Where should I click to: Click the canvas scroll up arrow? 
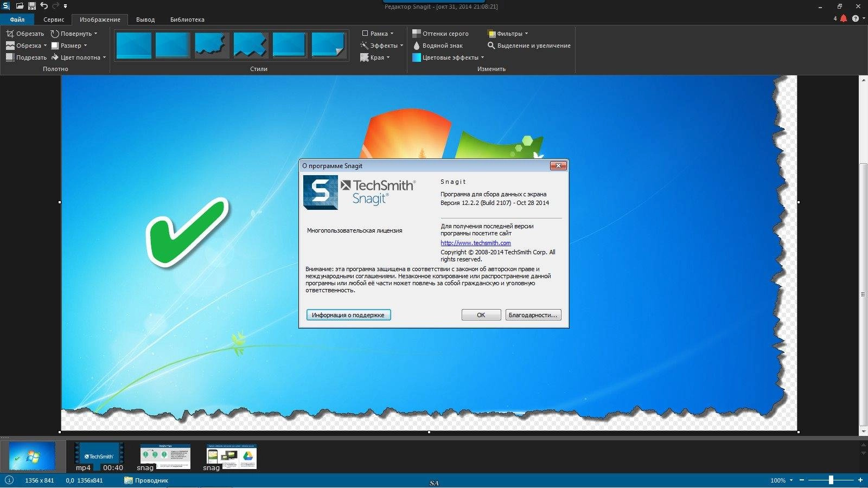click(x=863, y=80)
